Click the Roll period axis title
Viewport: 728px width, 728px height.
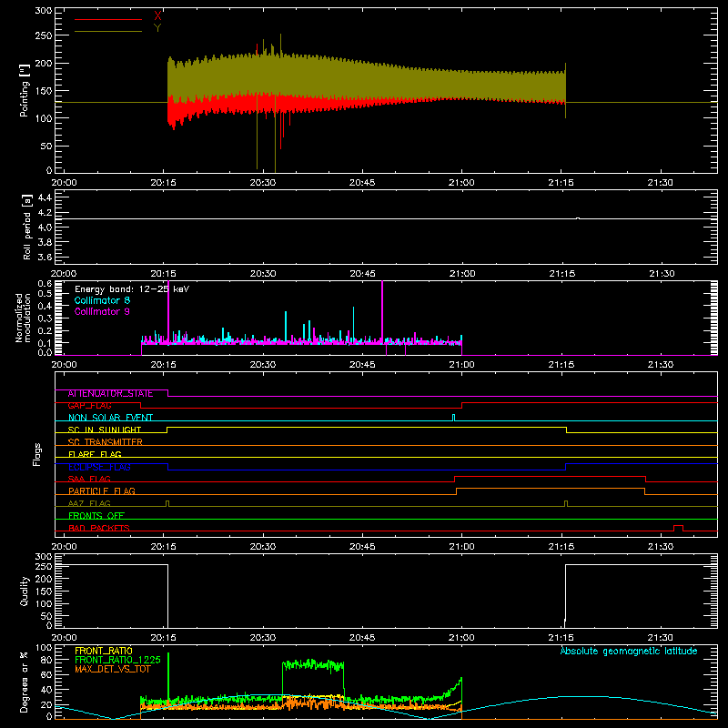pyautogui.click(x=27, y=227)
